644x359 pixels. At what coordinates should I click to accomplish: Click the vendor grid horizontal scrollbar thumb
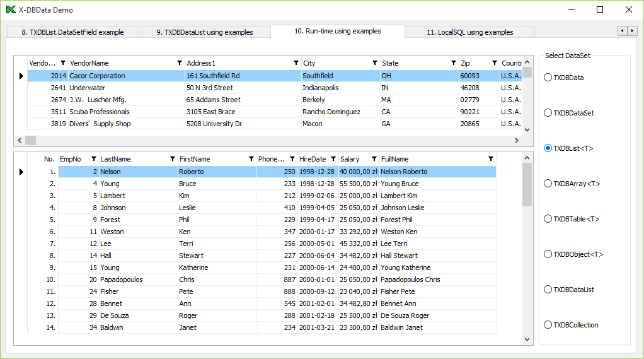[x=31, y=140]
